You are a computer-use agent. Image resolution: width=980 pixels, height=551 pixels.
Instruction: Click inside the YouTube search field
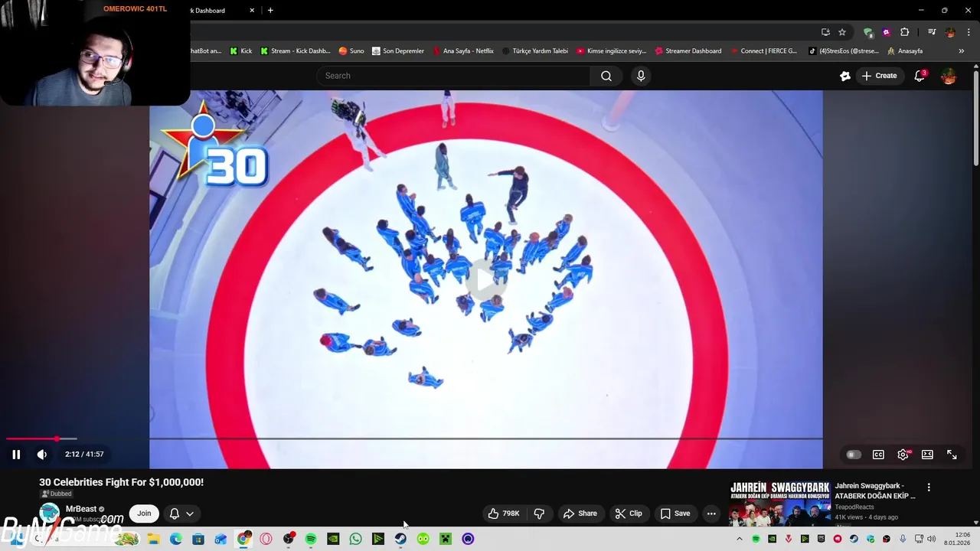tap(453, 76)
